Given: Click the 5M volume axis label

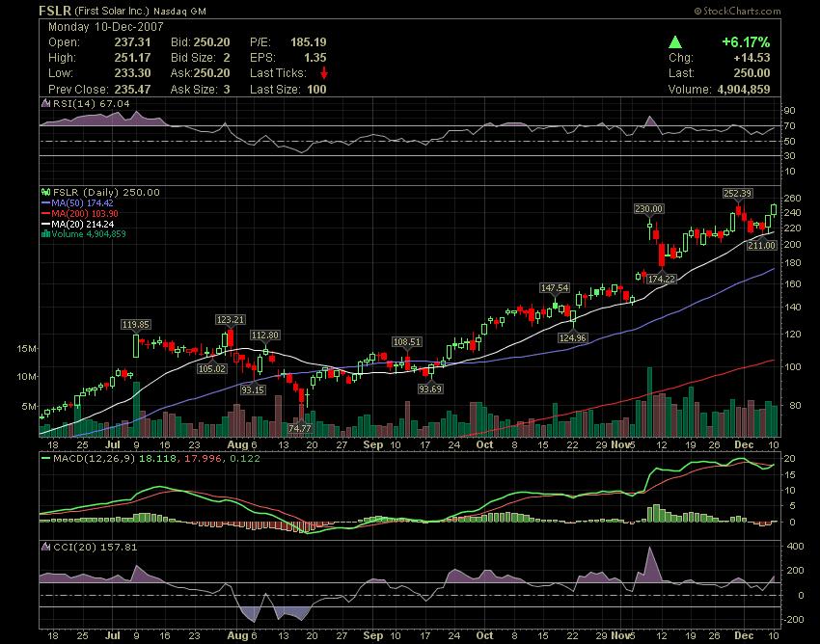Looking at the screenshot, I should (x=28, y=406).
